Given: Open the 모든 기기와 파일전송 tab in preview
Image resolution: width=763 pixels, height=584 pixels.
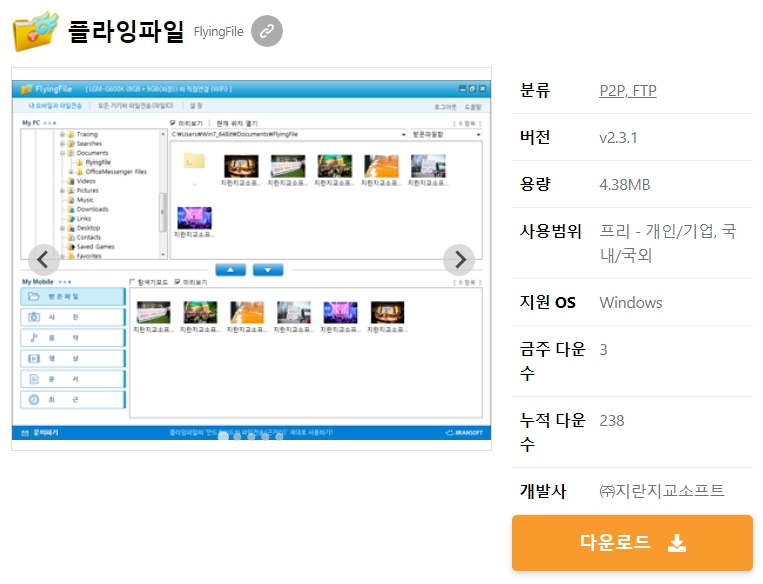Looking at the screenshot, I should click(x=135, y=106).
